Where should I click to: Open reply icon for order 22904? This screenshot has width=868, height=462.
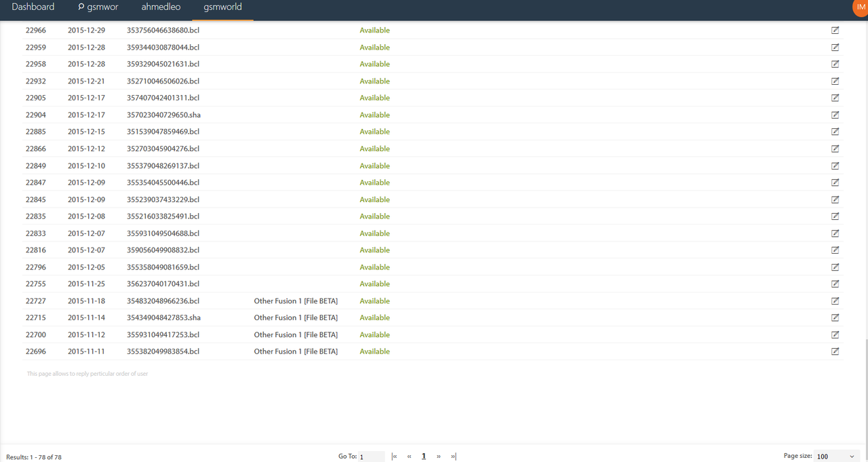tap(835, 115)
